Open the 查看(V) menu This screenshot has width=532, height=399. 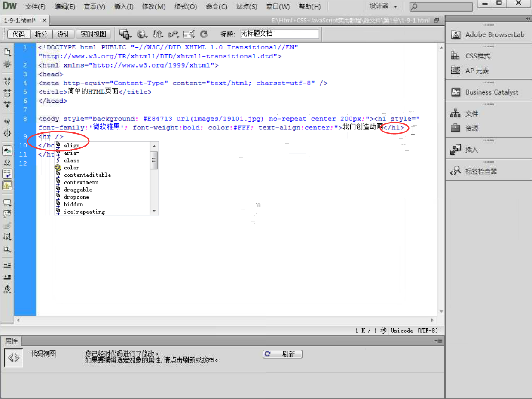95,6
